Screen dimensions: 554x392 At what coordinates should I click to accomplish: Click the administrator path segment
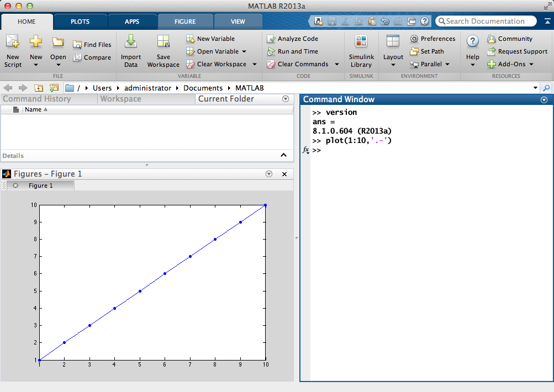click(147, 88)
